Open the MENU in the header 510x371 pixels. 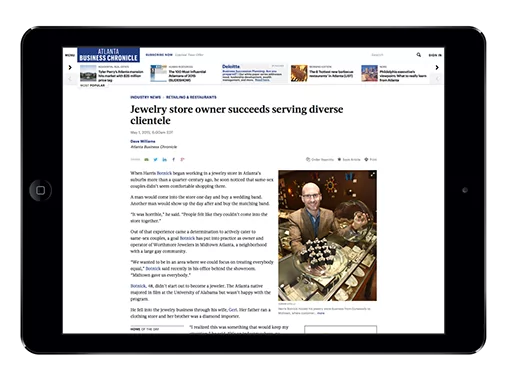pos(70,55)
